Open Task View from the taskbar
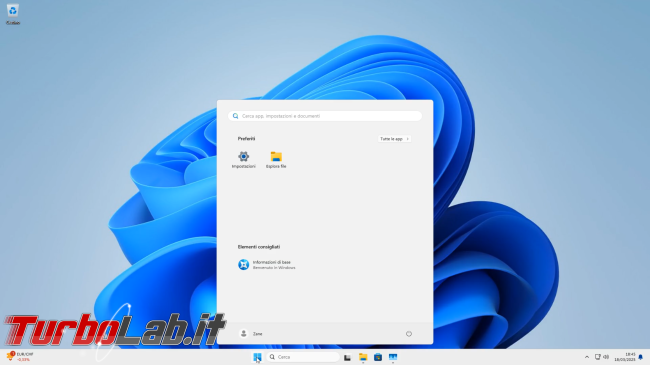Screen dimensions: 650x365 click(x=347, y=357)
